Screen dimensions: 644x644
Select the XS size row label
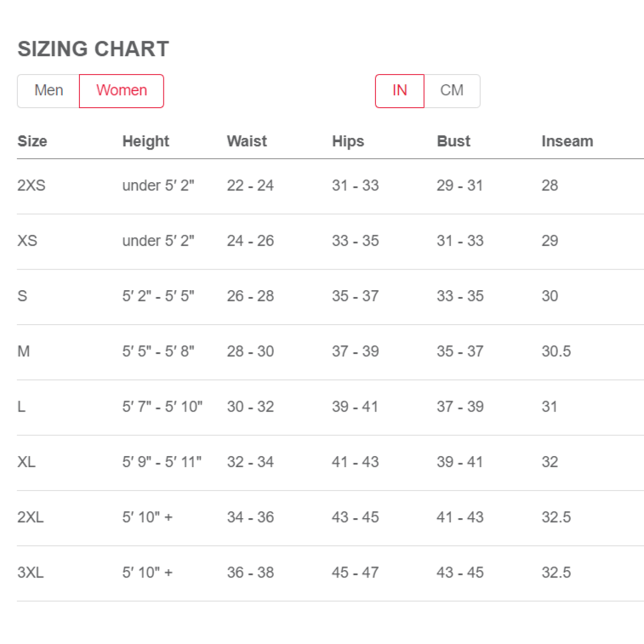[27, 241]
